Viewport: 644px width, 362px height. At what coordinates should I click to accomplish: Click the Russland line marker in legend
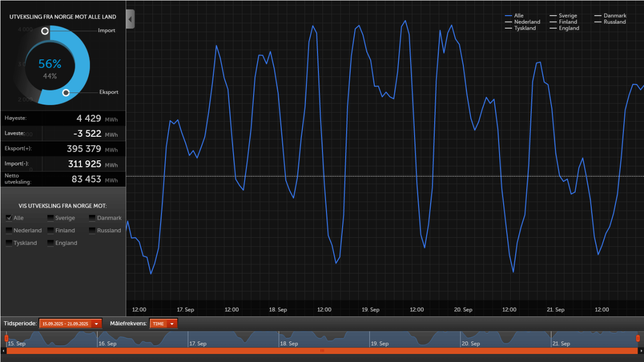click(x=599, y=22)
